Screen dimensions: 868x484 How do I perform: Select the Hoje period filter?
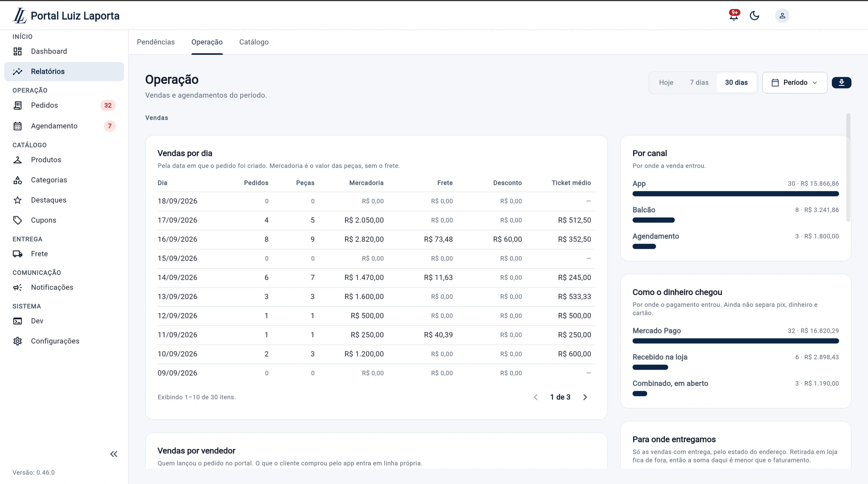tap(666, 82)
